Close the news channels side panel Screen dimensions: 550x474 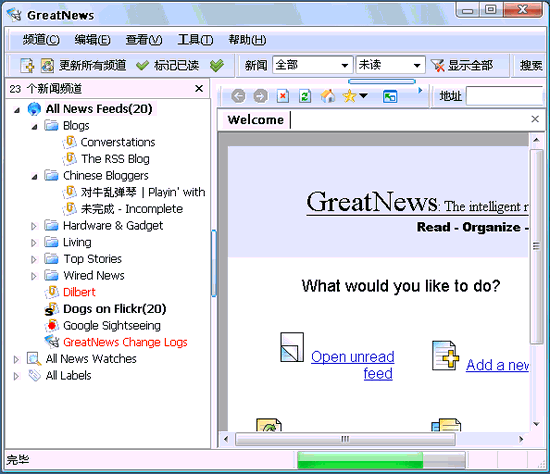pyautogui.click(x=199, y=88)
